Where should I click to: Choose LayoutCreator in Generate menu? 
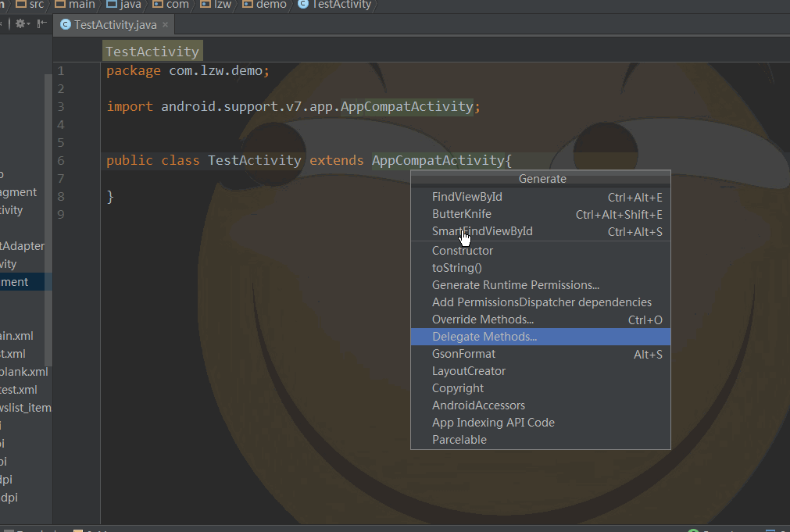541,371
